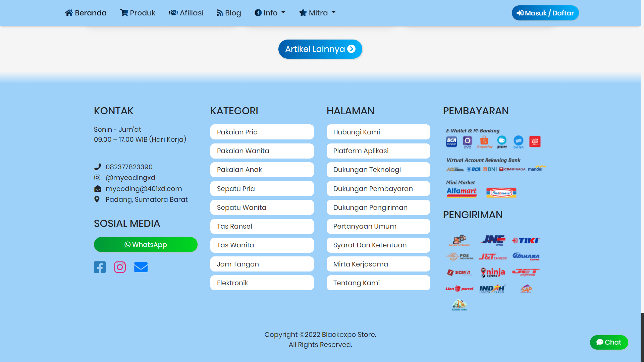Click the Artikel Lainnya button

(320, 49)
